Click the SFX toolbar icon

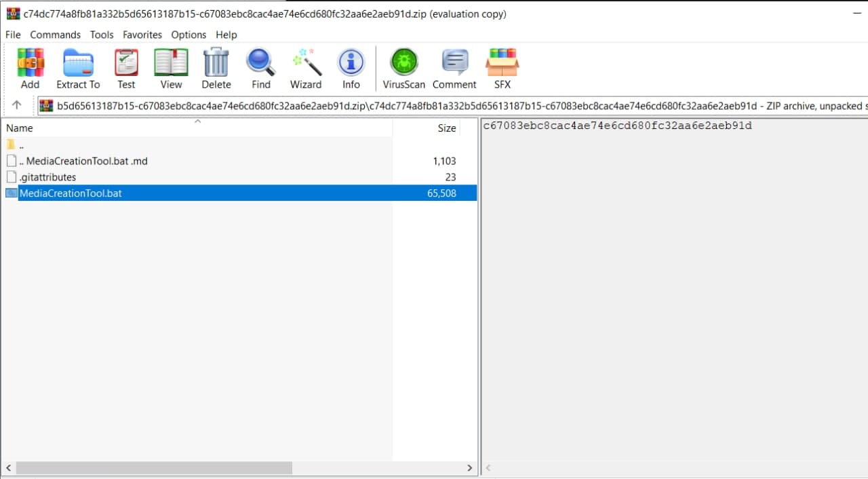point(502,69)
